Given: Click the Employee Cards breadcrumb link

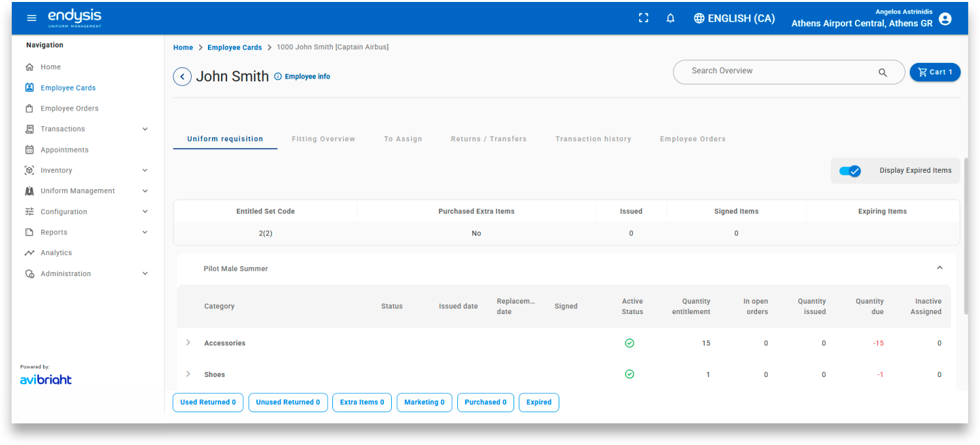Looking at the screenshot, I should tap(234, 47).
